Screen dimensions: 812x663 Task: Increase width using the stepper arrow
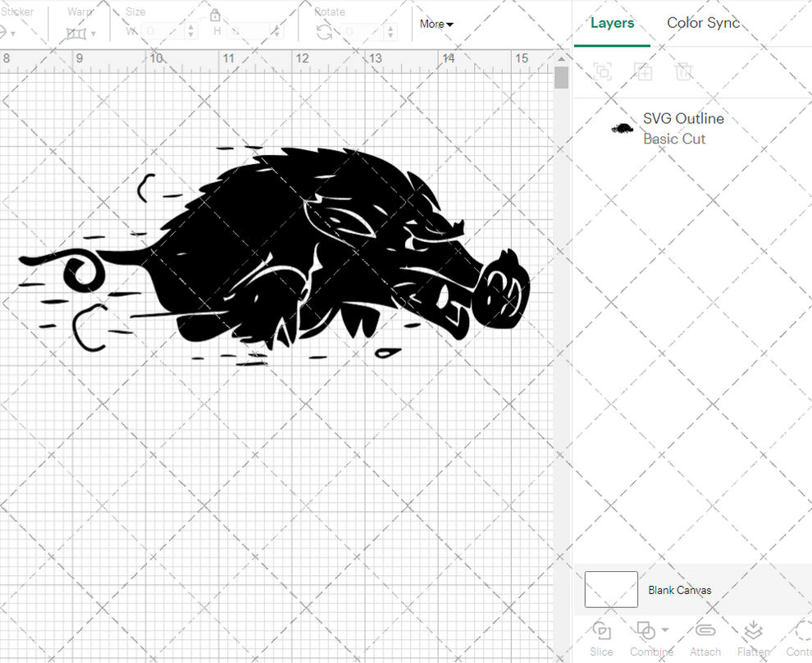[x=192, y=25]
